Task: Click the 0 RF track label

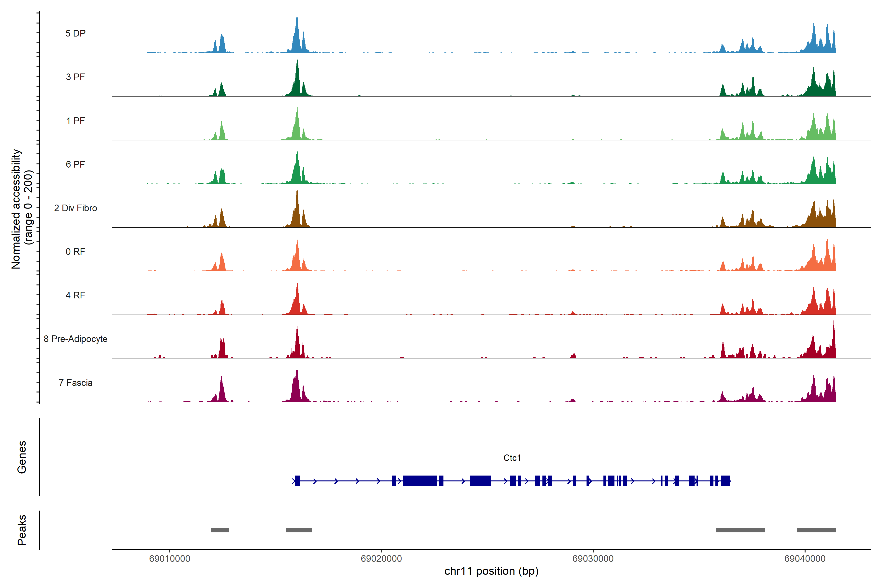Action: [x=75, y=252]
